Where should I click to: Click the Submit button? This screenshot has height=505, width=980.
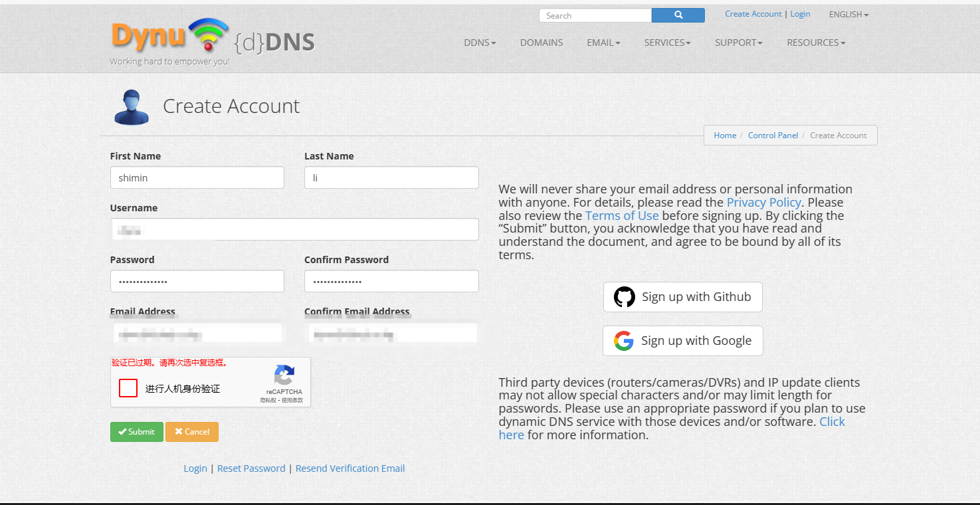click(137, 432)
